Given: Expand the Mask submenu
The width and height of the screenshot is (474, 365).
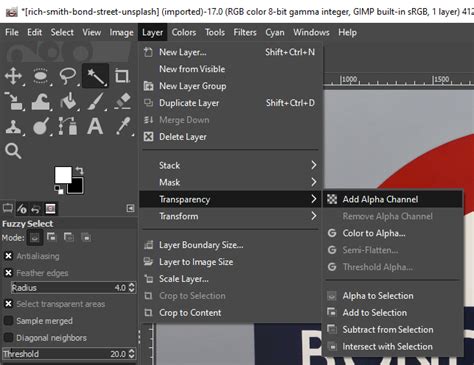Looking at the screenshot, I should pos(230,182).
